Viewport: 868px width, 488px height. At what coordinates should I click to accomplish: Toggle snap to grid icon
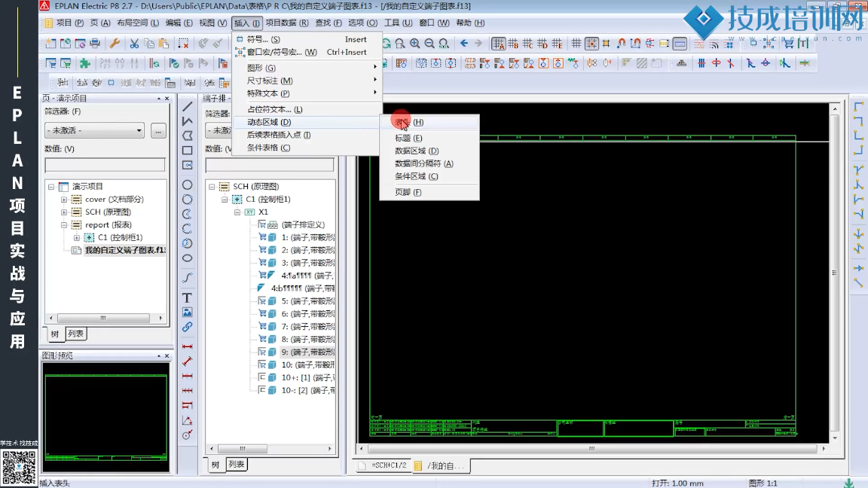coord(591,43)
